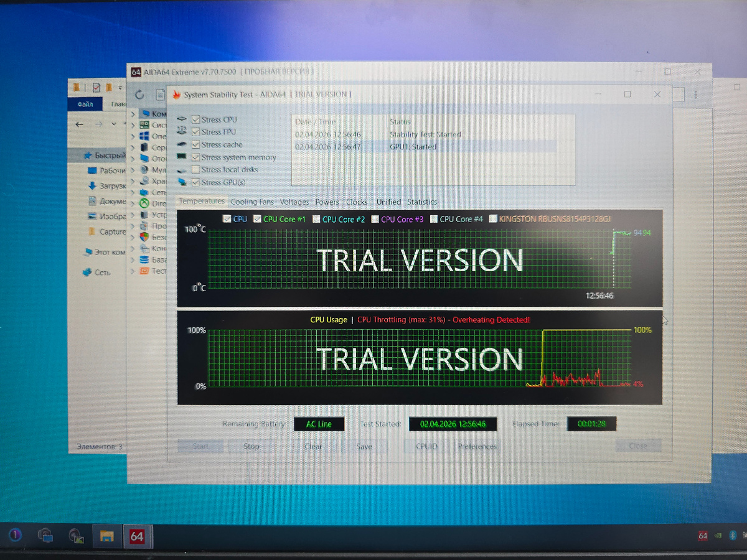Click the 123 icon beside Stress FPU
The image size is (747, 560).
click(x=182, y=132)
